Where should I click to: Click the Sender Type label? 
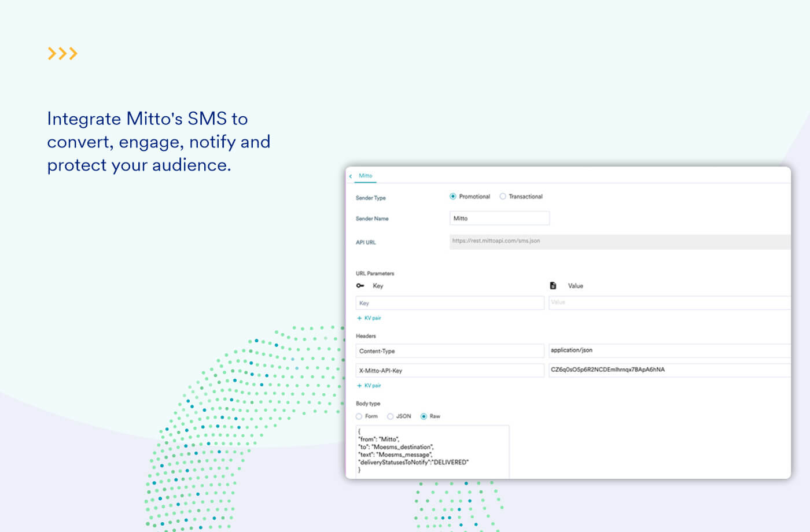click(370, 198)
